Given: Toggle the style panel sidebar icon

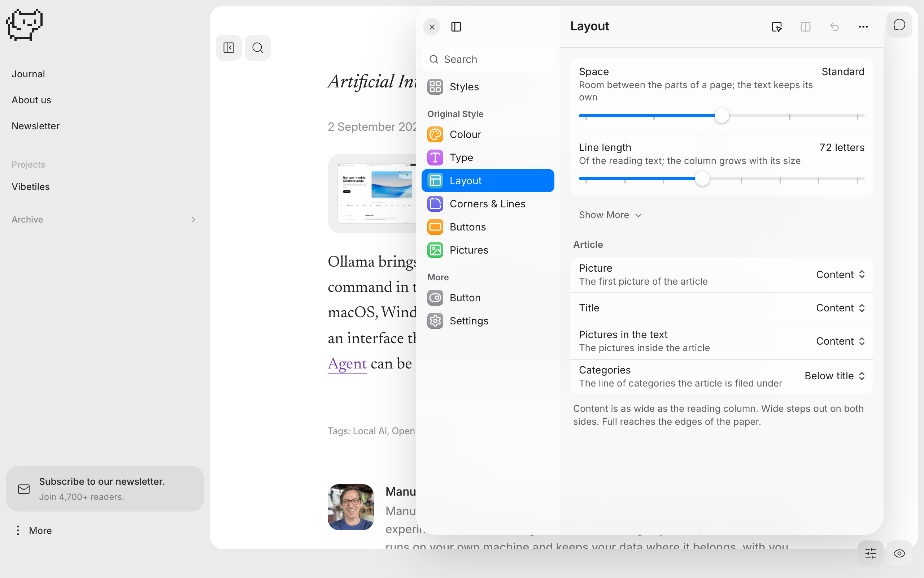Looking at the screenshot, I should (x=456, y=27).
